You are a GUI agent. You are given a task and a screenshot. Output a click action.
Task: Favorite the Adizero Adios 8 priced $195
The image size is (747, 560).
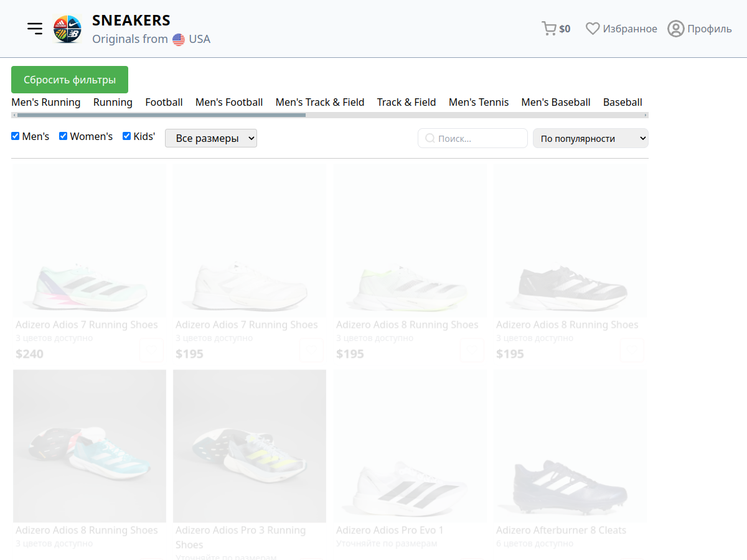tap(472, 350)
